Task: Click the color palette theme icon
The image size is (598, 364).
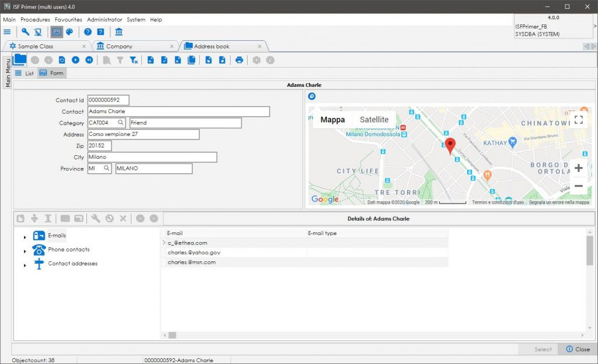Action: coord(69,32)
